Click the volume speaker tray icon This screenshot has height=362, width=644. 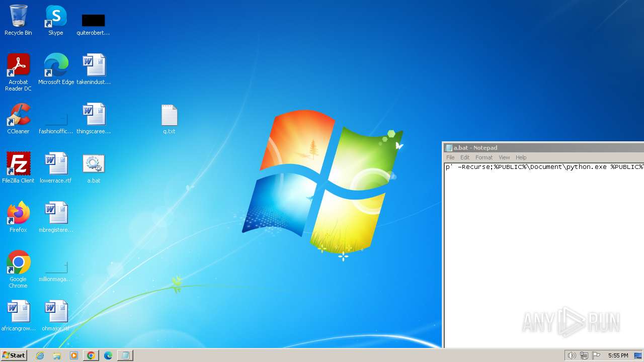tap(572, 355)
